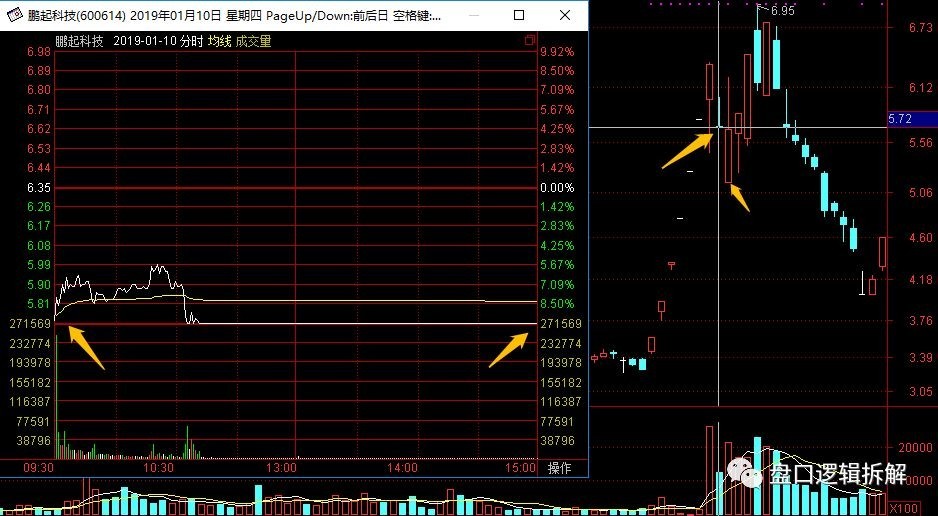
Task: Click the 0.00% baseline percentage label
Action: point(556,187)
